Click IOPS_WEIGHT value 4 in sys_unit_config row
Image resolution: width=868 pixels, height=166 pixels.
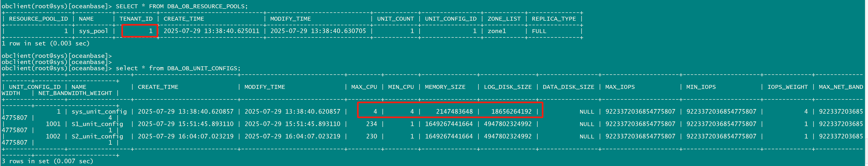806,112
